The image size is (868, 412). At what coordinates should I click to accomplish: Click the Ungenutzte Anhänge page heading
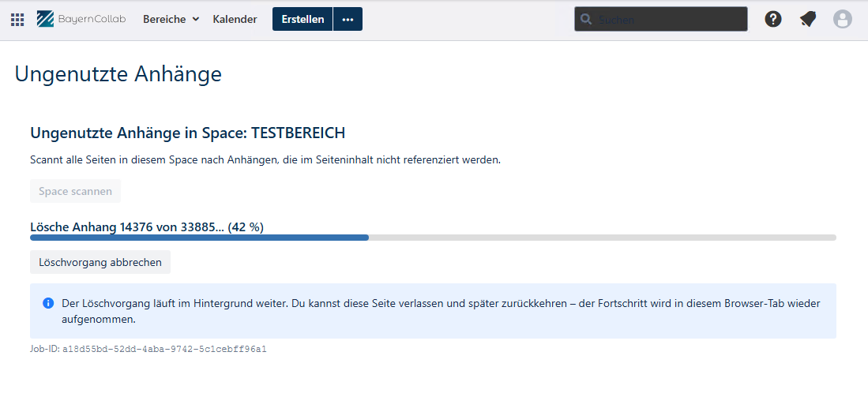[x=118, y=74]
